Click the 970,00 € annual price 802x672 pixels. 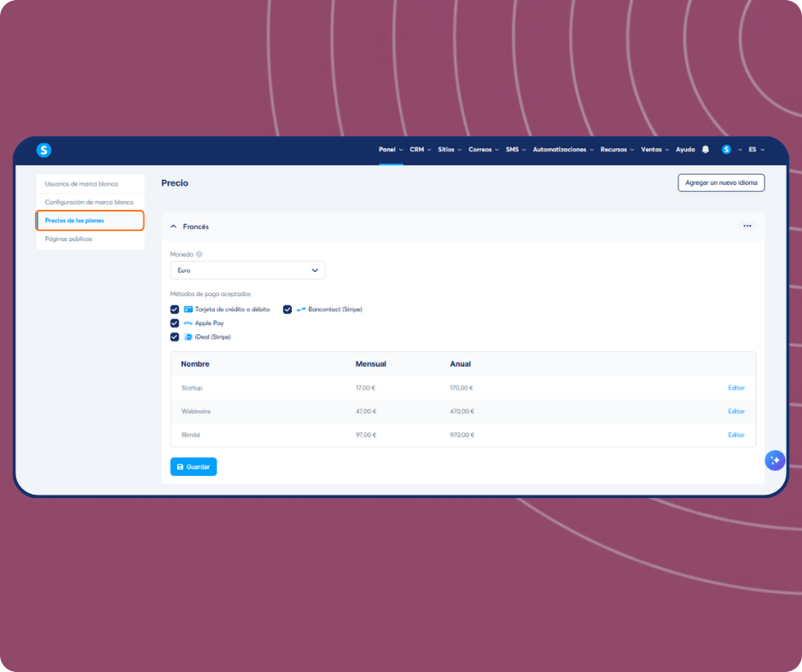click(462, 435)
